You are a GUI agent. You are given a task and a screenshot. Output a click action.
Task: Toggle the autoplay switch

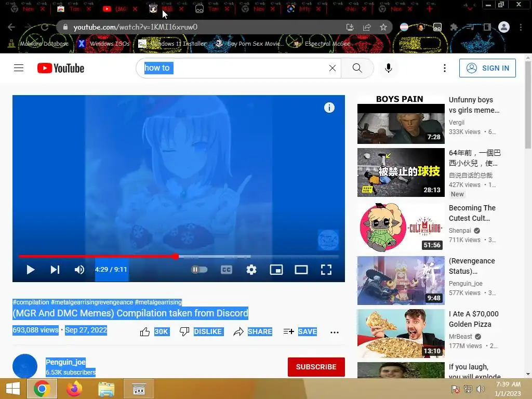coord(199,270)
